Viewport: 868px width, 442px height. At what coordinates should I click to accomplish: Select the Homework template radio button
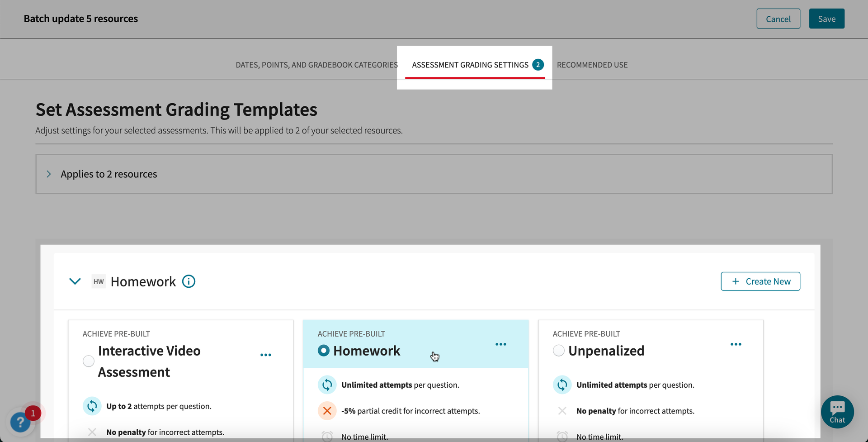tap(324, 351)
